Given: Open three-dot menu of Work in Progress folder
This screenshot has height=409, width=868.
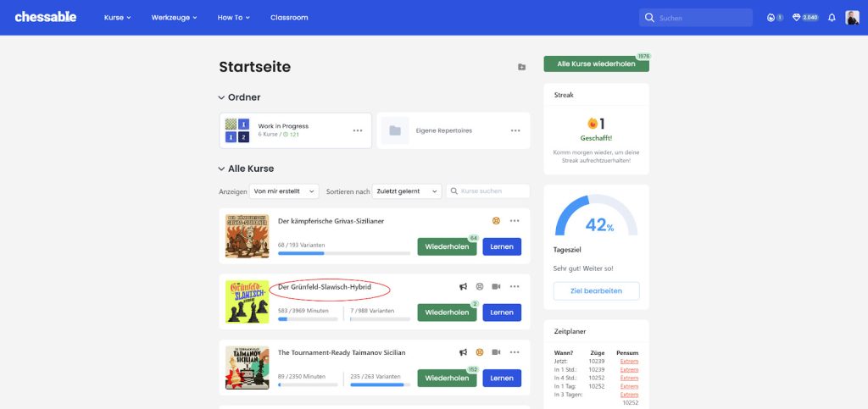Looking at the screenshot, I should (x=358, y=130).
